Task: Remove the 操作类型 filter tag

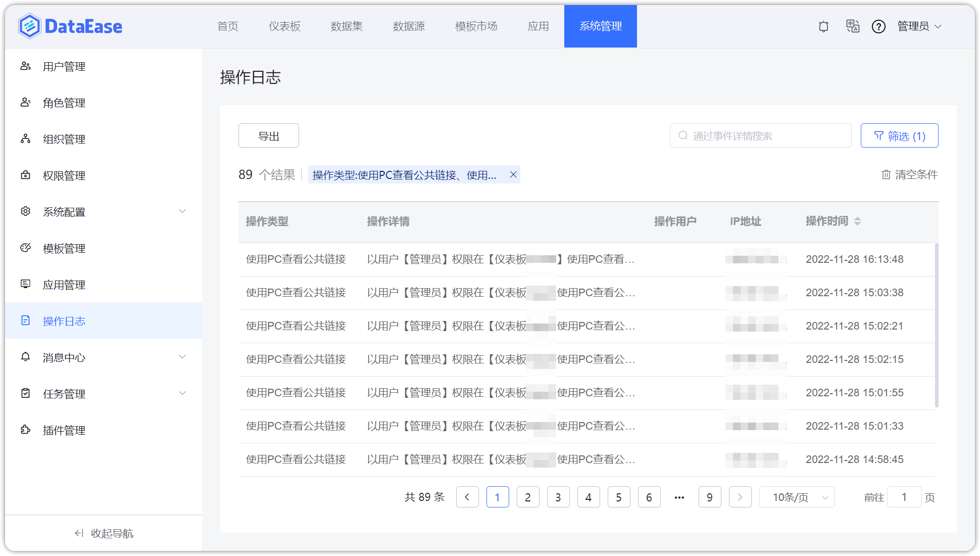Action: click(513, 174)
